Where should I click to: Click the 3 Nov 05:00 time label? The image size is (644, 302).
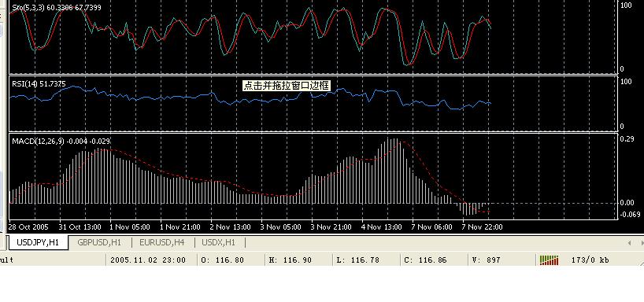[x=281, y=227]
